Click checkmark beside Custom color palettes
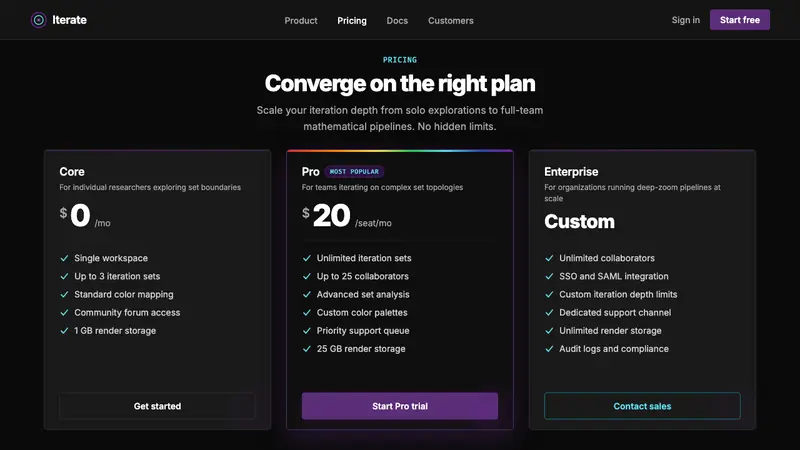This screenshot has height=450, width=800. coord(307,313)
